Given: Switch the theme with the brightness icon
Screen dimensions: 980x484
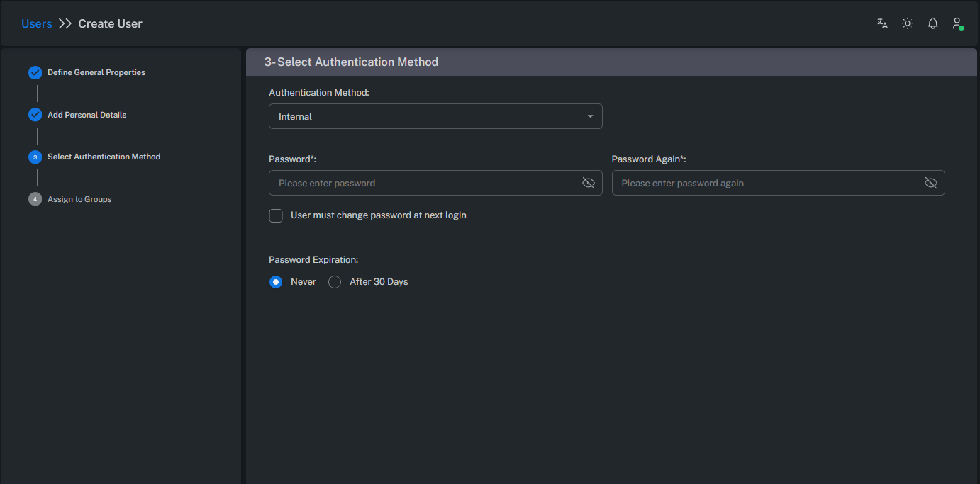Looking at the screenshot, I should click(x=907, y=23).
